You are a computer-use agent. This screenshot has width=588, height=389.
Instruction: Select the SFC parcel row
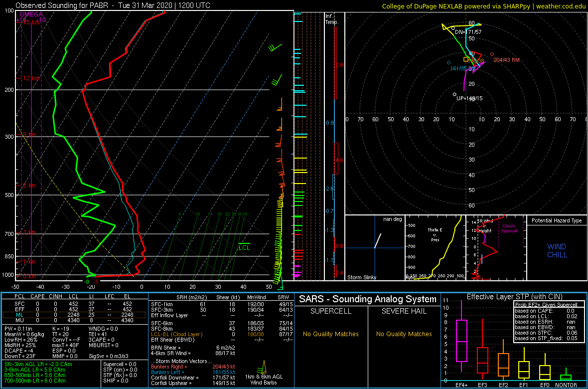pos(74,304)
